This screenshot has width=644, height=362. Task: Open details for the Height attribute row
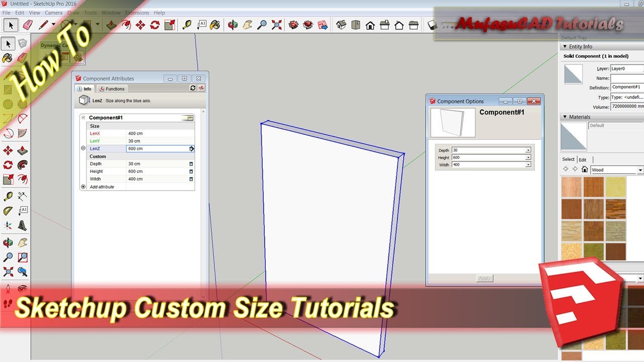pos(191,171)
